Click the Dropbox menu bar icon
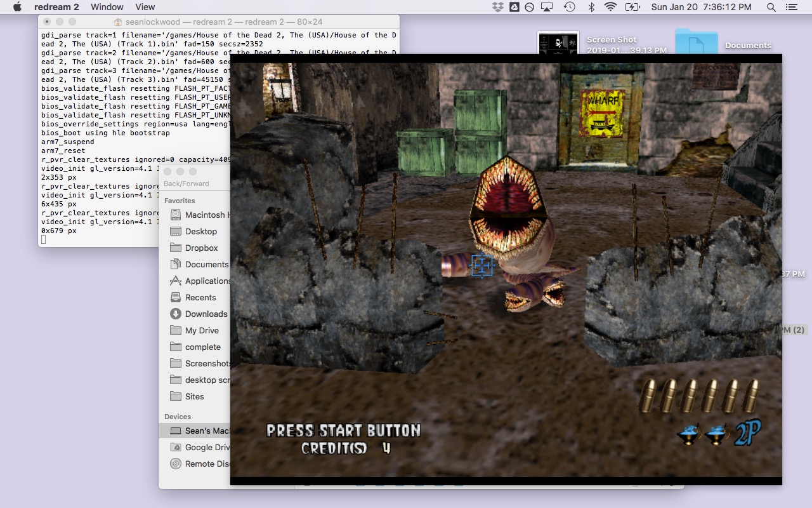 (x=498, y=7)
